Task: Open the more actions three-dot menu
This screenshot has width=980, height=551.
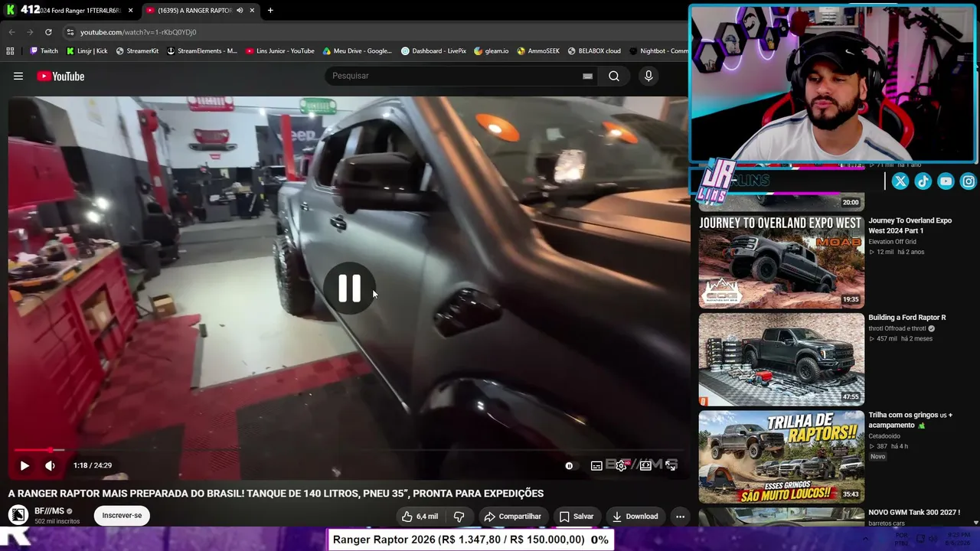Action: tap(680, 517)
